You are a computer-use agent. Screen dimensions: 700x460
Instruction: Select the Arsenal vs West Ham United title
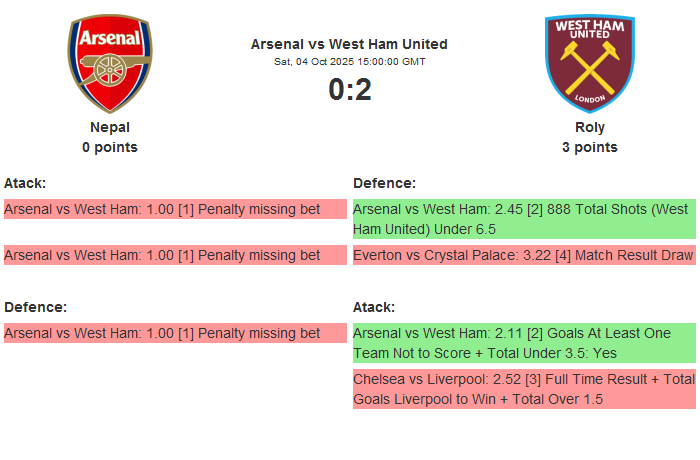point(349,44)
